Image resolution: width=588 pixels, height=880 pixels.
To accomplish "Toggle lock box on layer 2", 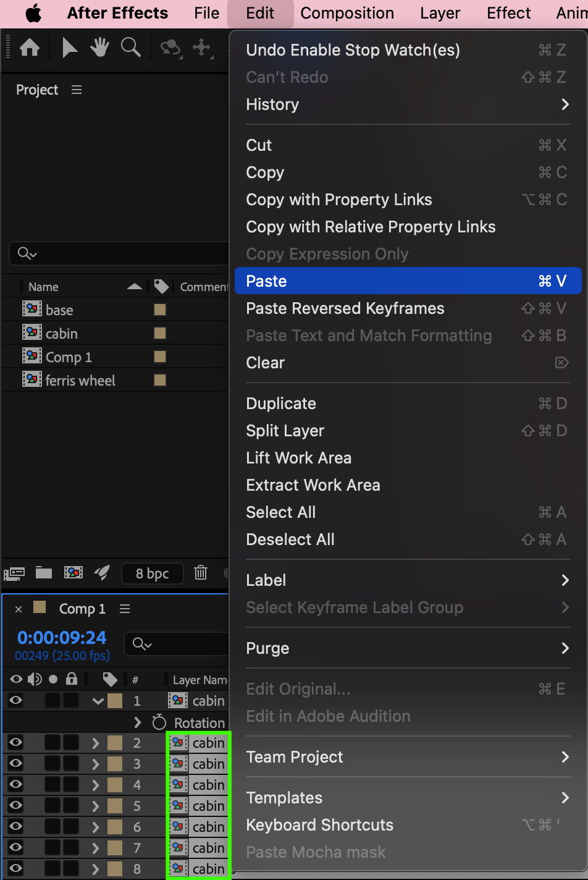I will pos(71,742).
